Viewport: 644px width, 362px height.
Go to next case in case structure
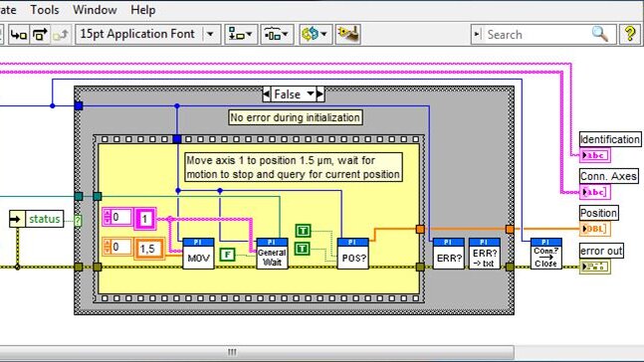[x=320, y=94]
